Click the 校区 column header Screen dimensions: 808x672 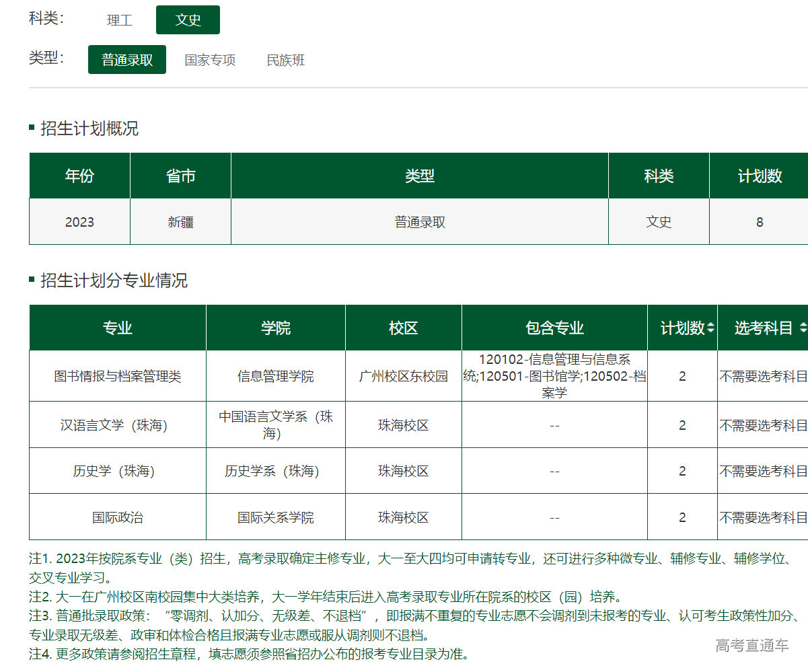click(x=404, y=328)
